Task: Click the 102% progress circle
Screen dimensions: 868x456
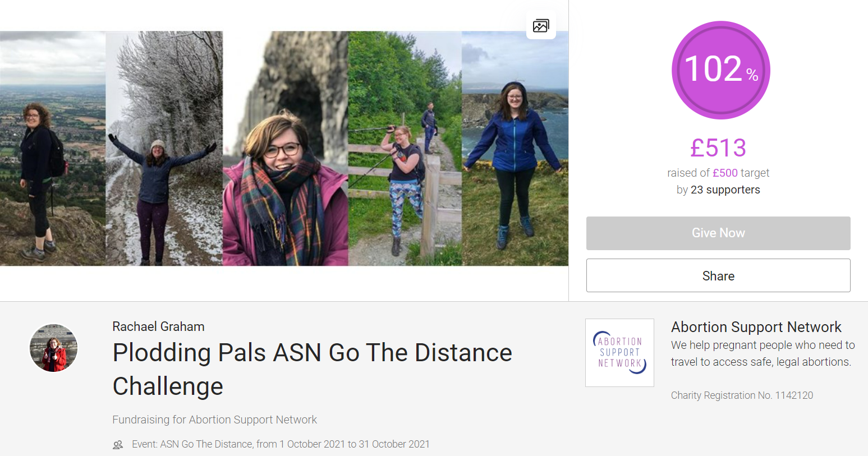Action: (720, 70)
